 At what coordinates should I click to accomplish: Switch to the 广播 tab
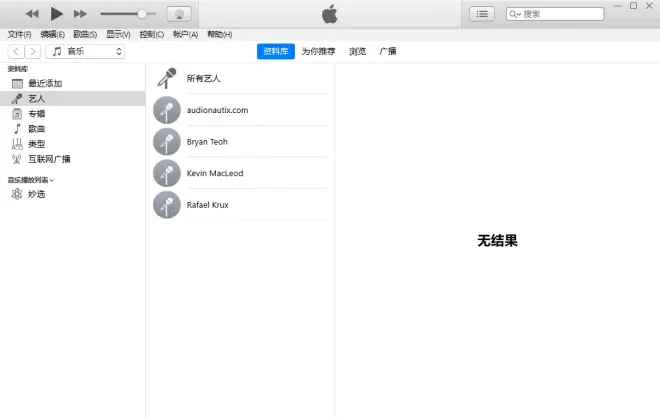click(388, 51)
